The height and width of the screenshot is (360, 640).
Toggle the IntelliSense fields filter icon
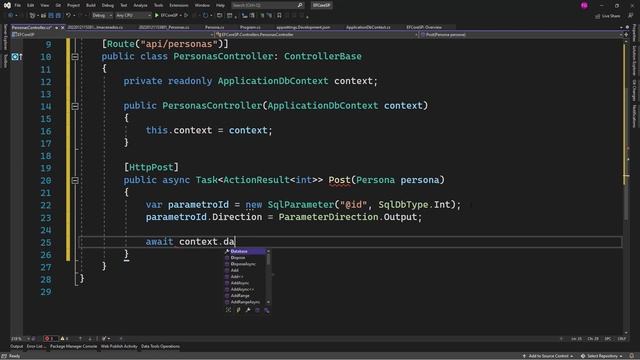click(x=238, y=310)
